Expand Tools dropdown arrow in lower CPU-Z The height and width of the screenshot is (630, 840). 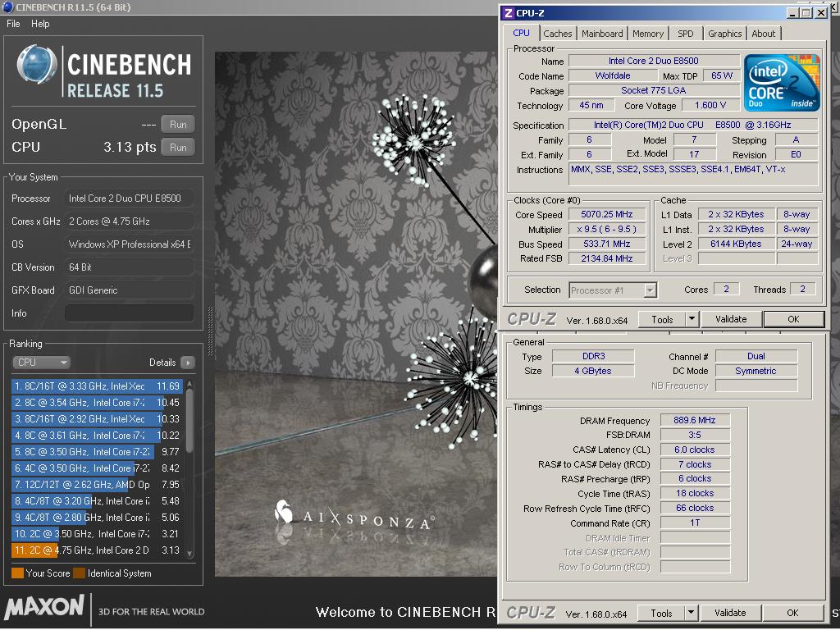[x=691, y=613]
